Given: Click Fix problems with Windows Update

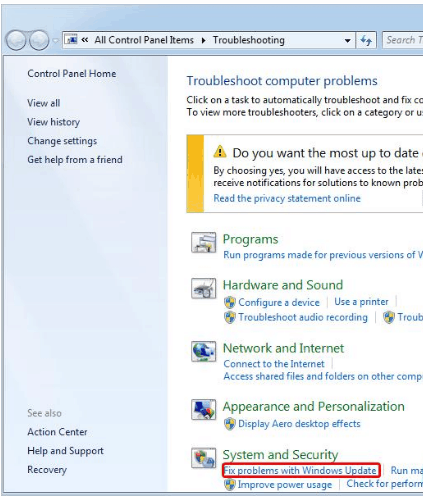Looking at the screenshot, I should click(300, 470).
